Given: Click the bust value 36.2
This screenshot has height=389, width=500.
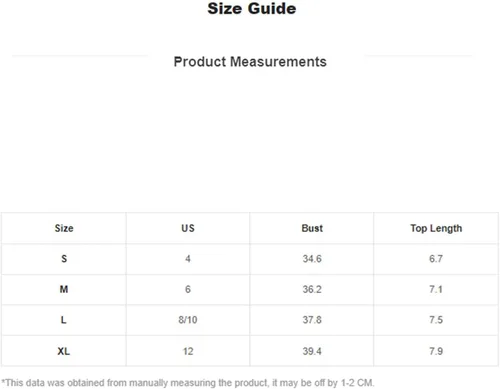Looking at the screenshot, I should pos(312,289).
